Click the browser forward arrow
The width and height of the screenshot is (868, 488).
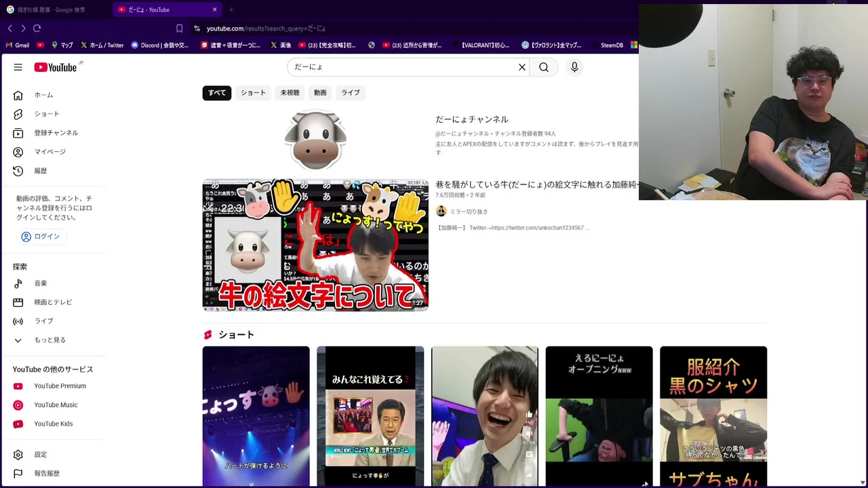pyautogui.click(x=23, y=28)
